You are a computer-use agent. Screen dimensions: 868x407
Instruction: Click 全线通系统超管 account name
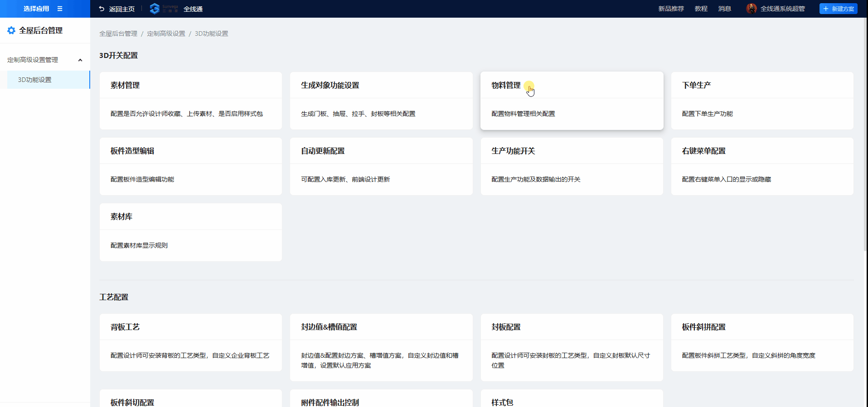point(782,9)
